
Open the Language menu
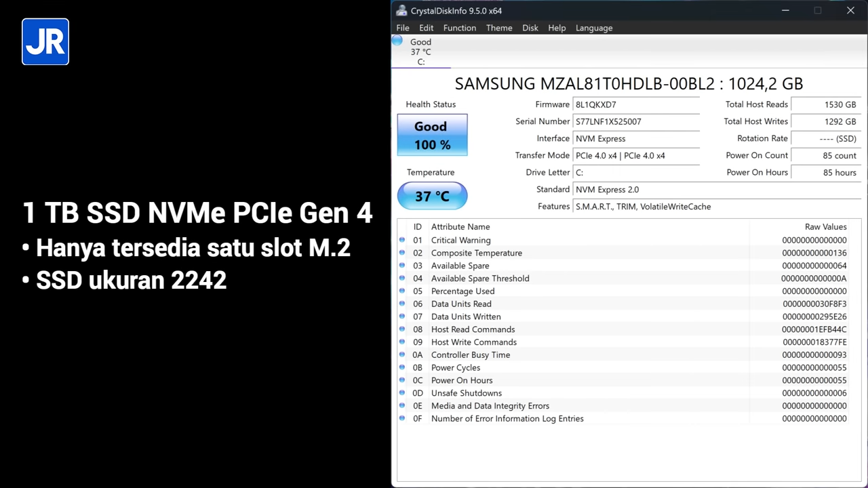pyautogui.click(x=593, y=28)
